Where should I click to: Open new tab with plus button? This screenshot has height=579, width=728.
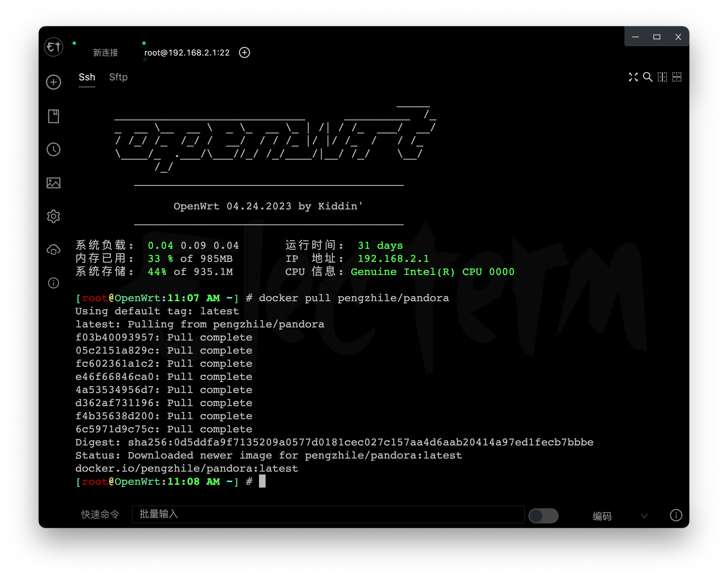[x=245, y=52]
